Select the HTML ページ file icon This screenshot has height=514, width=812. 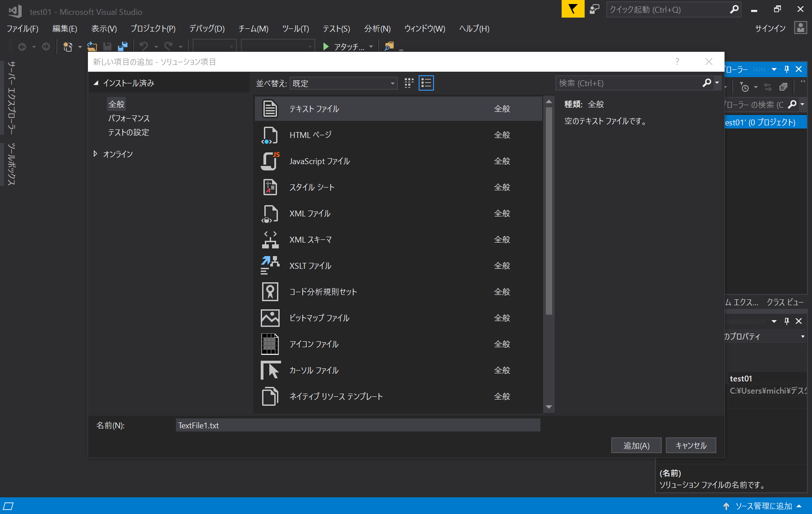pos(270,135)
